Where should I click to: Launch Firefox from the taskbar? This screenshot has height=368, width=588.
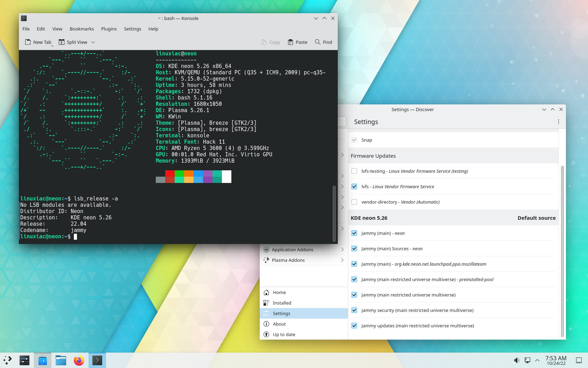pyautogui.click(x=79, y=360)
